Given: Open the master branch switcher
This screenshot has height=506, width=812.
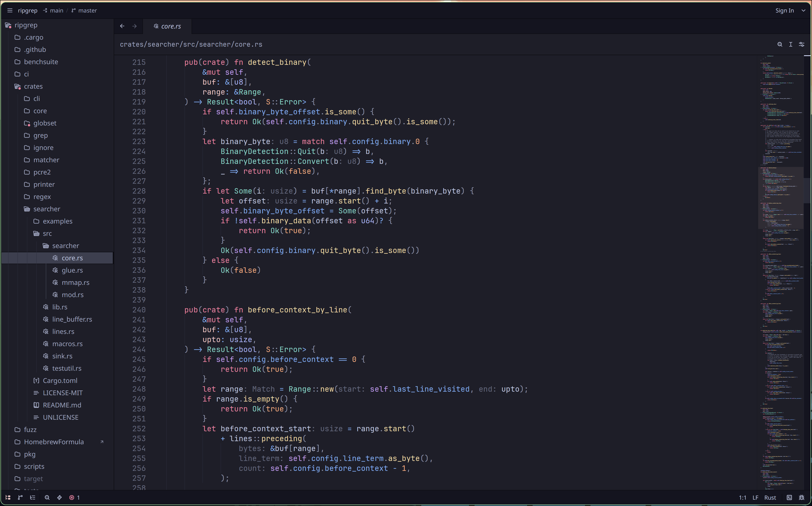Looking at the screenshot, I should [84, 10].
